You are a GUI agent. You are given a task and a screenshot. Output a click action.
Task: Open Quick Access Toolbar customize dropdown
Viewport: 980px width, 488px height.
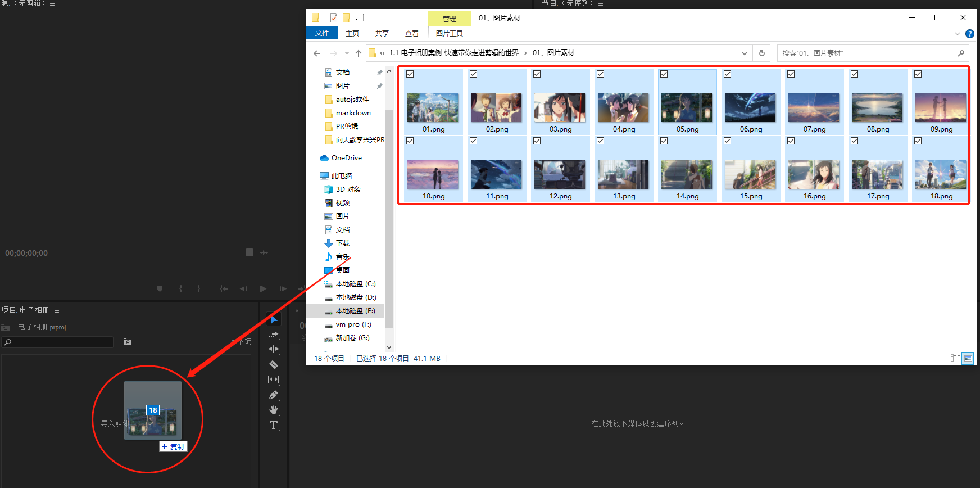[356, 19]
